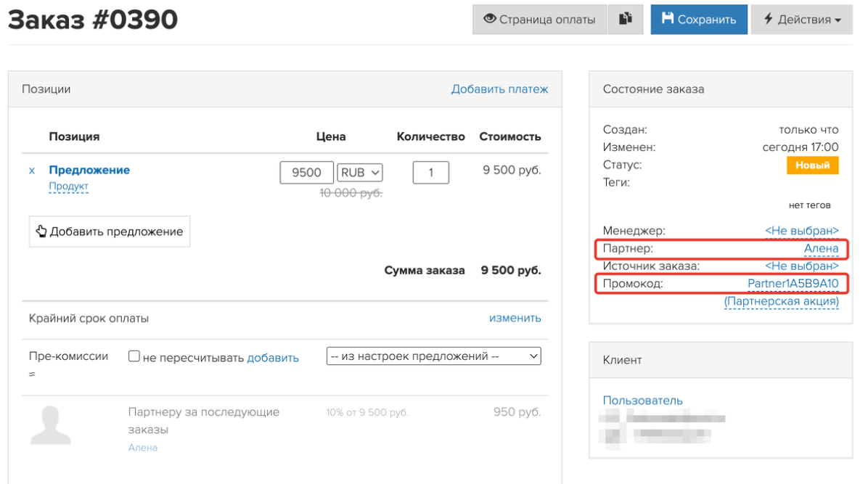Click the copy order icon button
Image resolution: width=868 pixels, height=484 pixels.
[x=625, y=20]
